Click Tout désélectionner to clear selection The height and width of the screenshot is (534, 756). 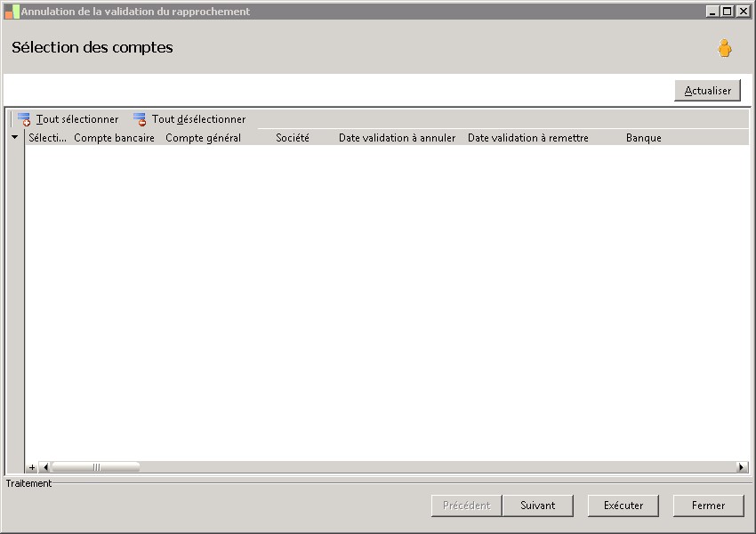coord(189,119)
